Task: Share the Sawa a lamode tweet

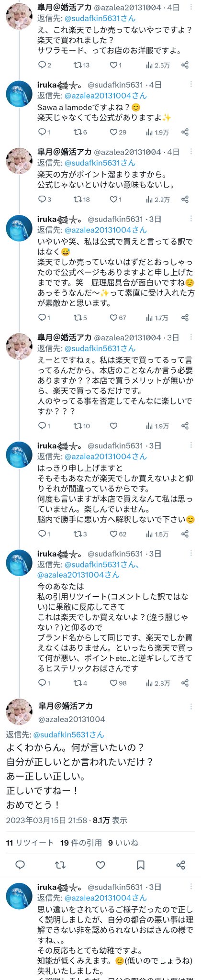Action: tap(185, 132)
